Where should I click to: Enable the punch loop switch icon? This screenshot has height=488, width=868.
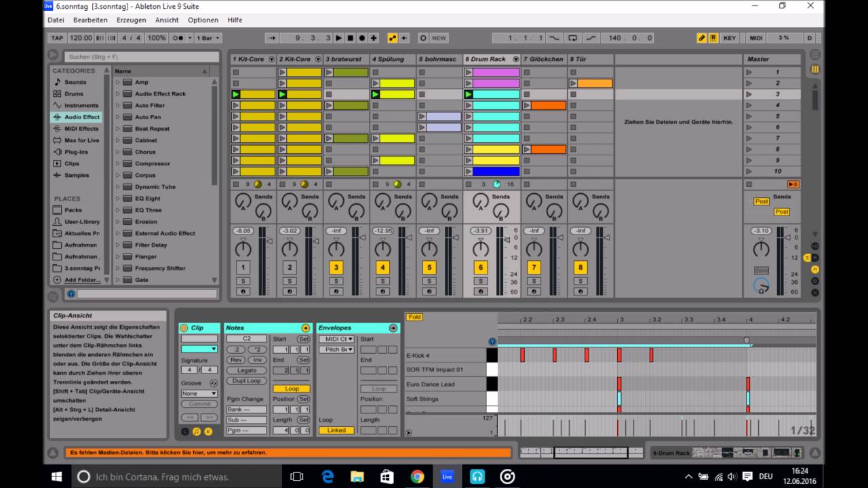[x=573, y=38]
